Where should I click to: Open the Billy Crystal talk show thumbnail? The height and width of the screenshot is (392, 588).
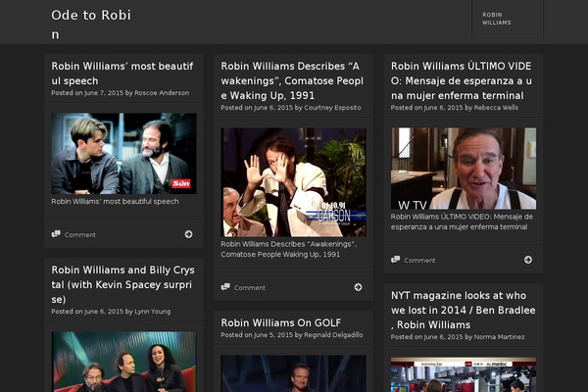point(123,362)
